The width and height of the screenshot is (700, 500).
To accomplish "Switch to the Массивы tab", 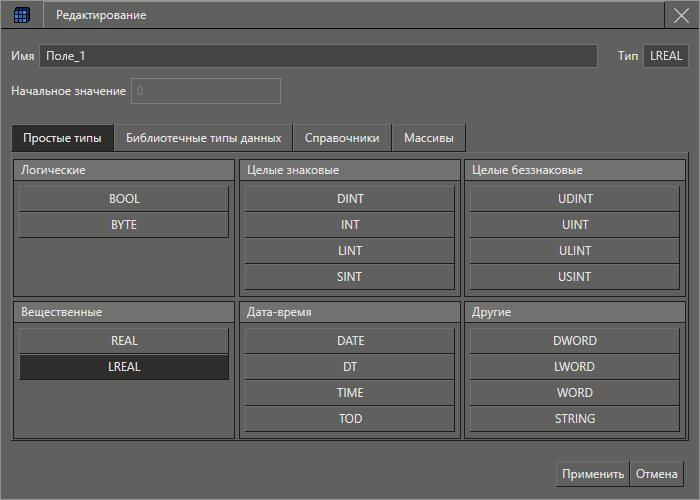I will (429, 138).
